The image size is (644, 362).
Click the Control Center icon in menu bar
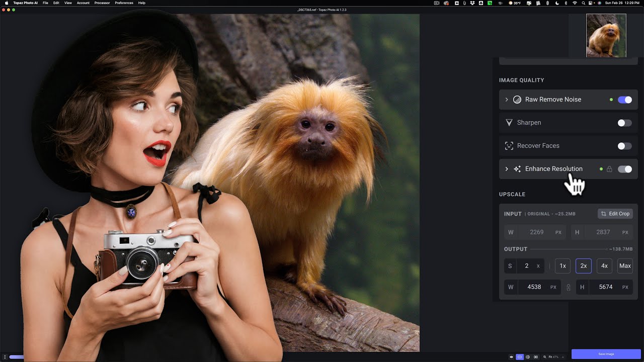pyautogui.click(x=590, y=3)
